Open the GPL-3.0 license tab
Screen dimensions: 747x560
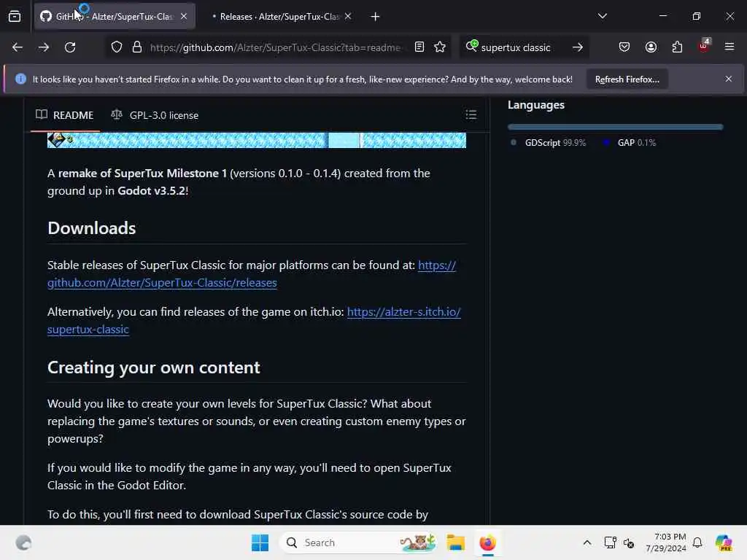155,115
